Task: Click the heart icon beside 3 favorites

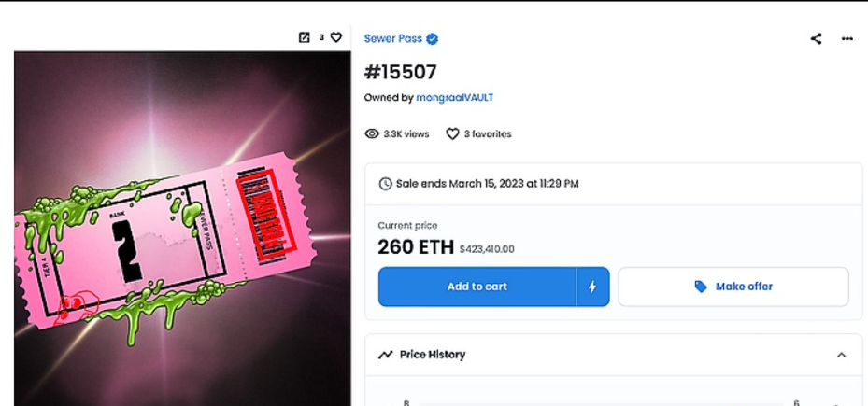Action: [452, 134]
